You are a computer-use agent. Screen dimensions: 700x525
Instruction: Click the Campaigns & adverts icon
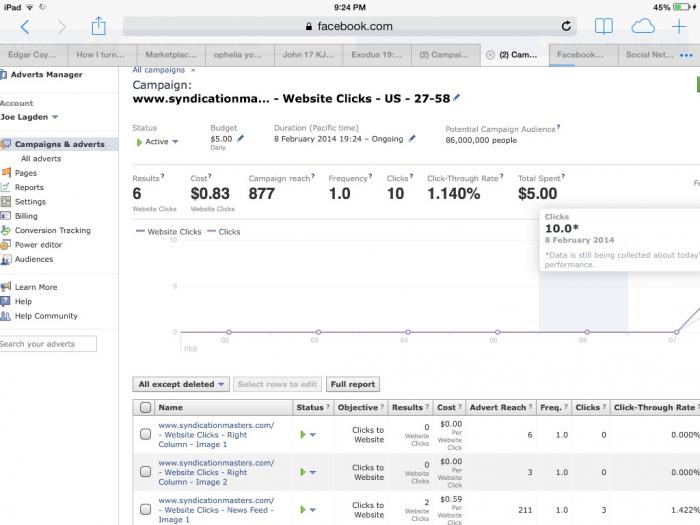point(6,144)
